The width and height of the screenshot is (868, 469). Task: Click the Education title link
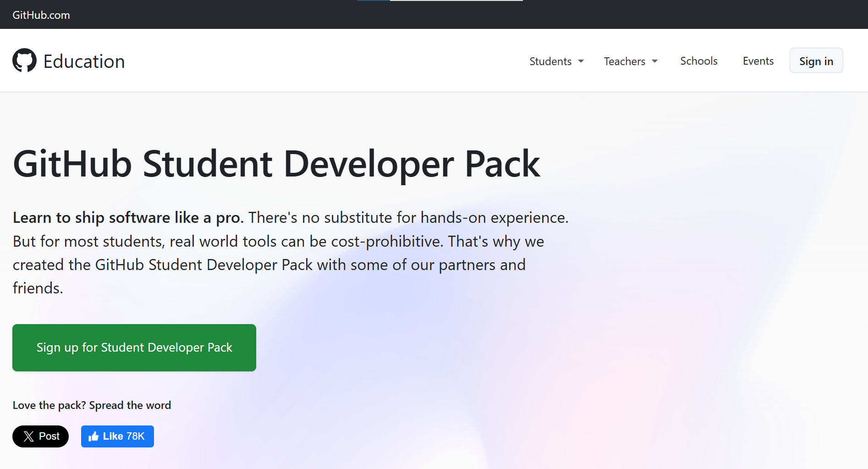pos(84,61)
